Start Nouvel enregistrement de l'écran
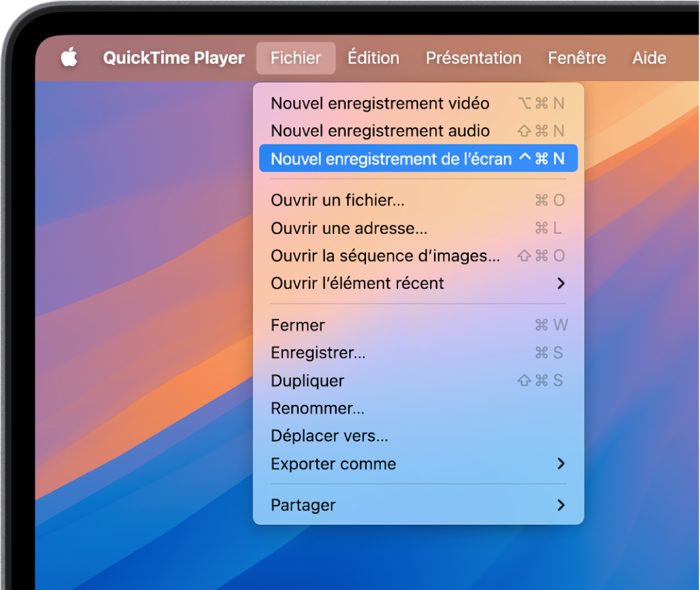Viewport: 700px width, 590px height. point(418,159)
